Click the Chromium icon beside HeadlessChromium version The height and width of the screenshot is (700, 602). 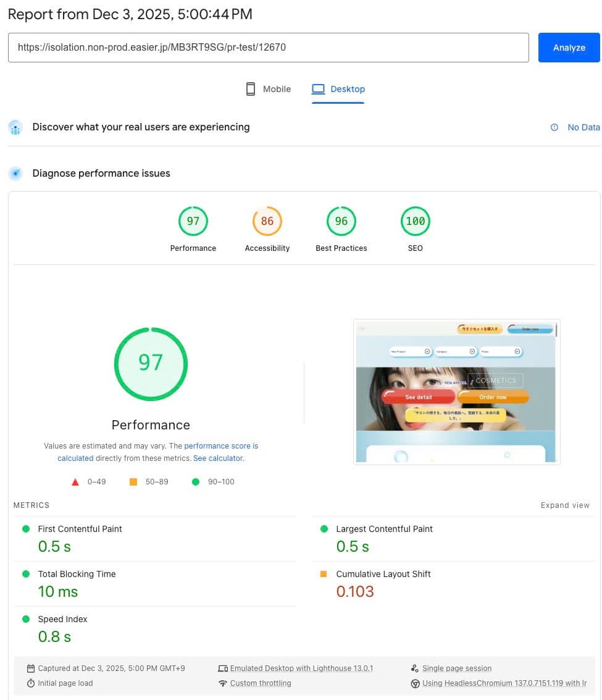[416, 683]
